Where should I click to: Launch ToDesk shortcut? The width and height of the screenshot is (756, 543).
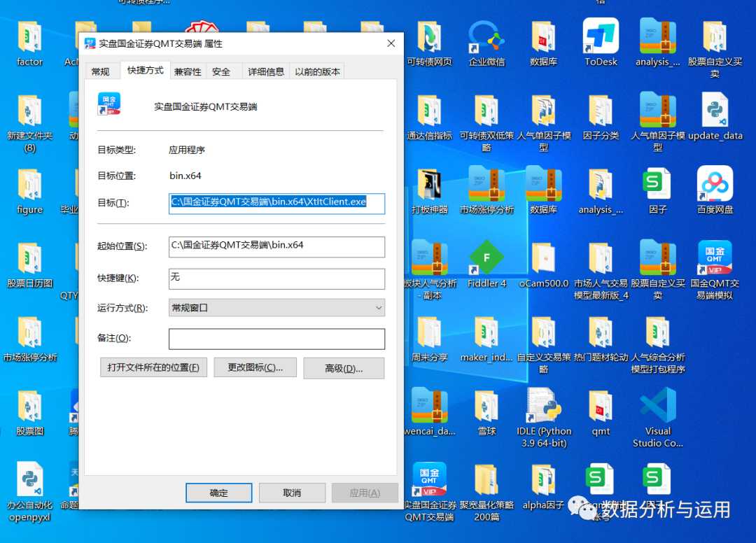pyautogui.click(x=601, y=43)
